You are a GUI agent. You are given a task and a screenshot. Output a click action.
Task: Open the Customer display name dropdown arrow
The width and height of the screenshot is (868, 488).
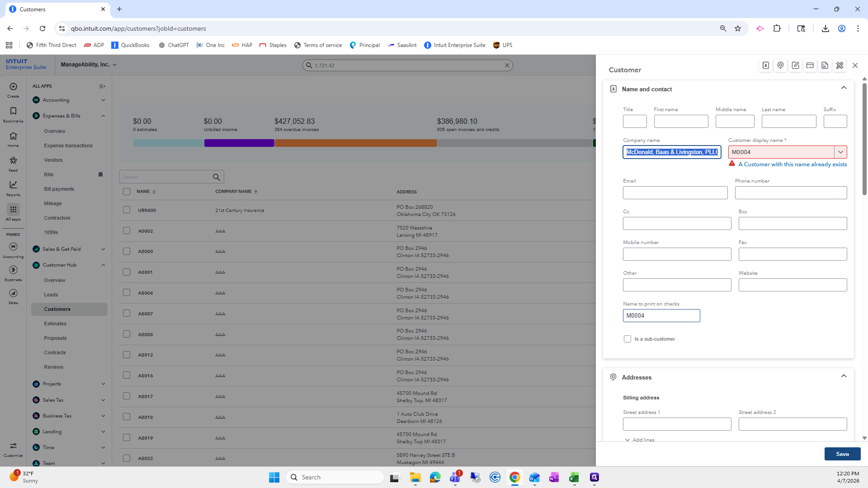coord(840,152)
